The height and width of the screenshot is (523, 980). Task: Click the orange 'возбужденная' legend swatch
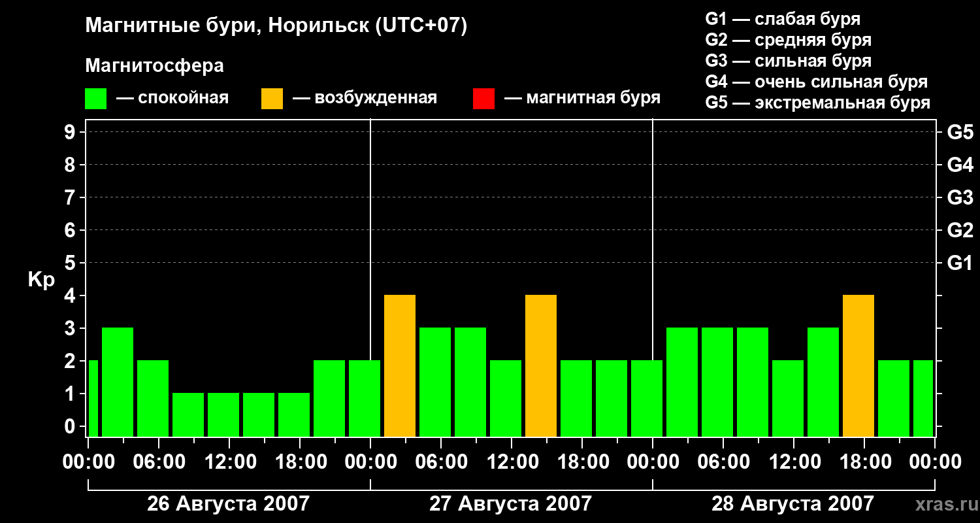272,99
